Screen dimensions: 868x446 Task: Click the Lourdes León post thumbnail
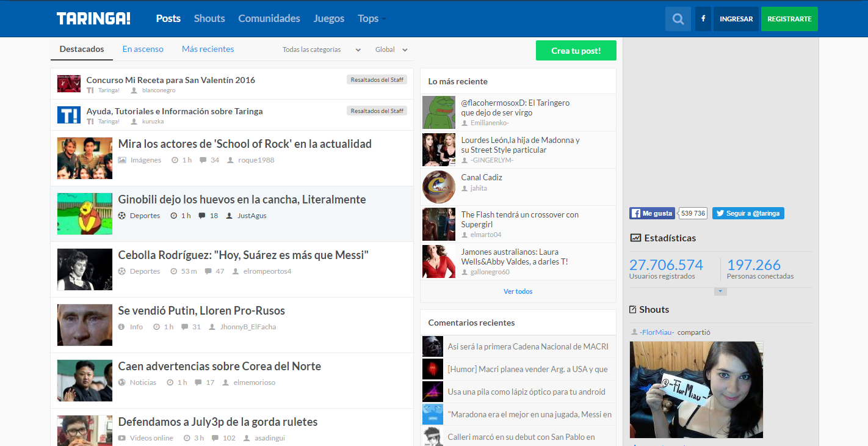click(439, 150)
